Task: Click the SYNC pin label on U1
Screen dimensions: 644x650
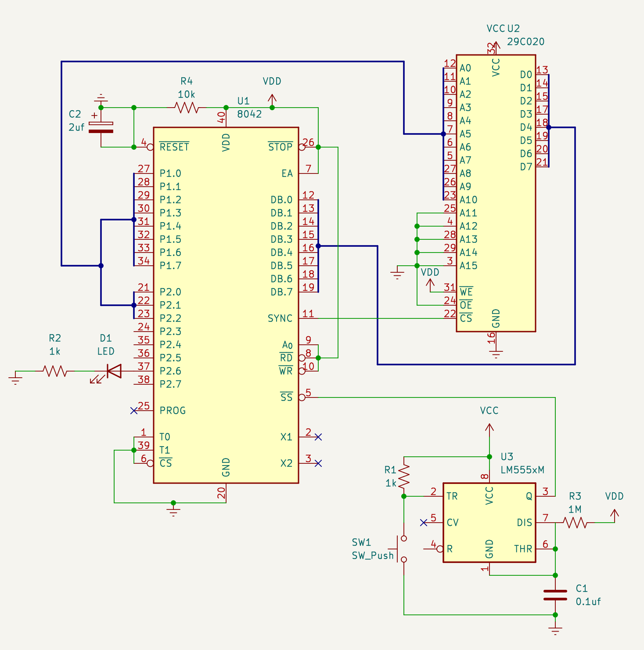Action: click(280, 318)
